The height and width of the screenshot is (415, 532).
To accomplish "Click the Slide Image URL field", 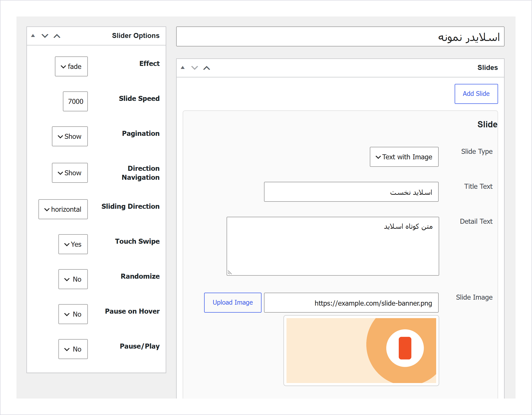I will (351, 303).
